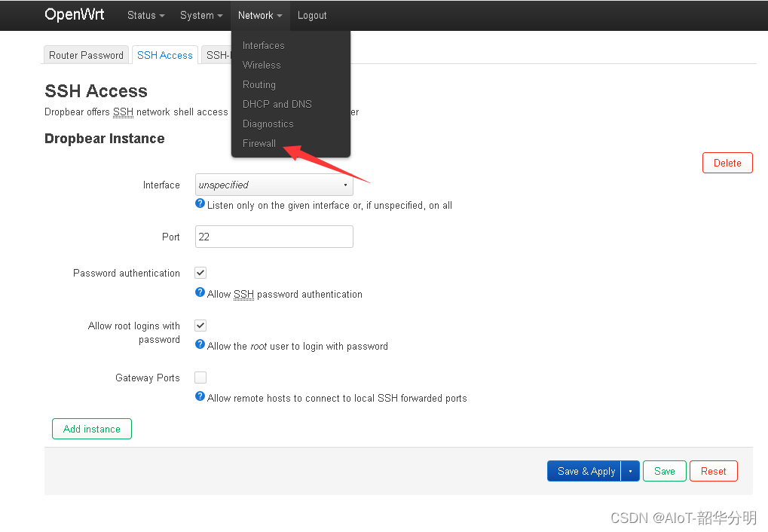
Task: Collapse the Network menu
Action: [260, 15]
